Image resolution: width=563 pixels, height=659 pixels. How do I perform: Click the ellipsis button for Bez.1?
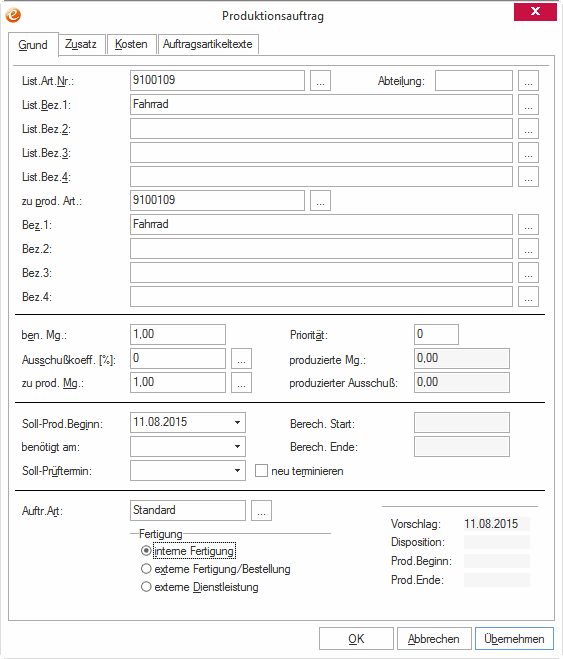coord(528,224)
